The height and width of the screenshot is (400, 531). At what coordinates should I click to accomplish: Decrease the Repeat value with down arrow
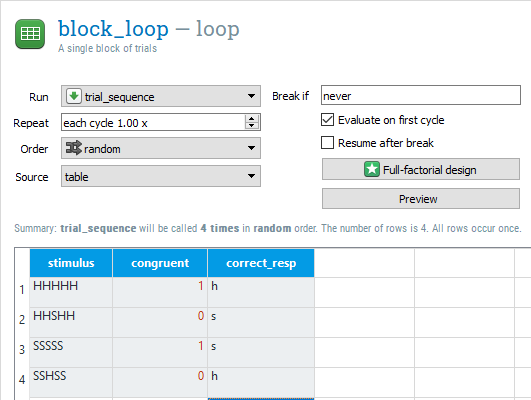click(x=252, y=126)
